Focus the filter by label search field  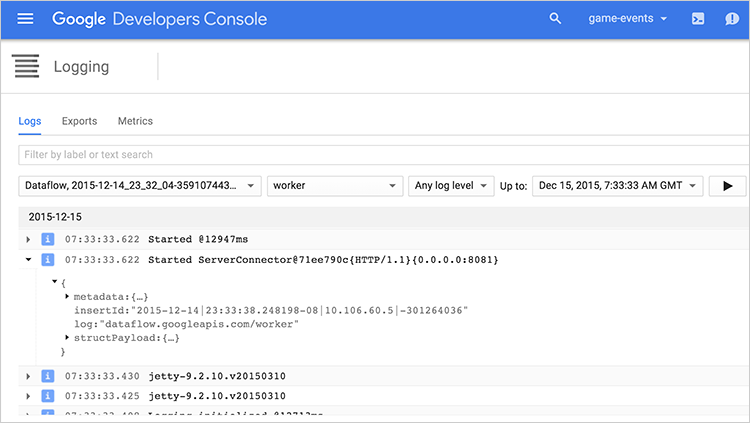(x=384, y=155)
